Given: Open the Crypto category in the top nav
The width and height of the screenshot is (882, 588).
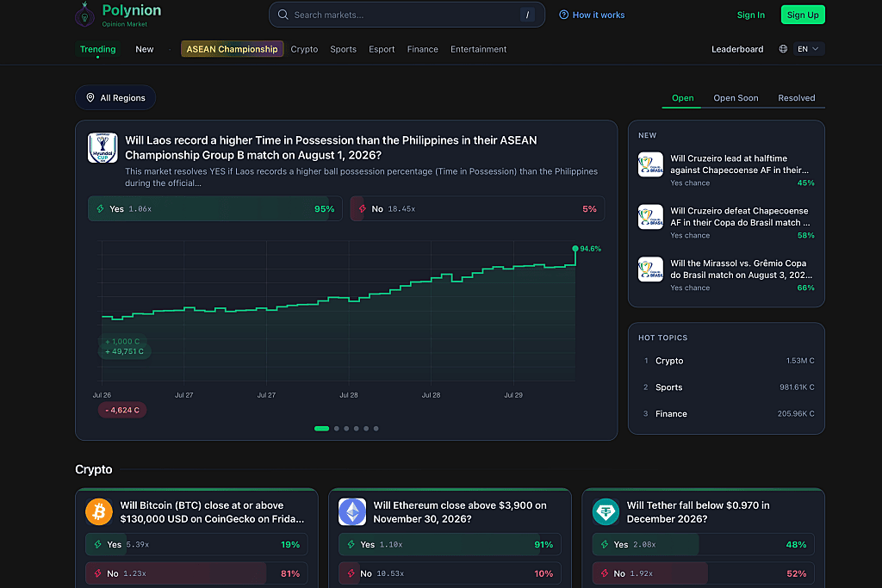Looking at the screenshot, I should (x=304, y=49).
